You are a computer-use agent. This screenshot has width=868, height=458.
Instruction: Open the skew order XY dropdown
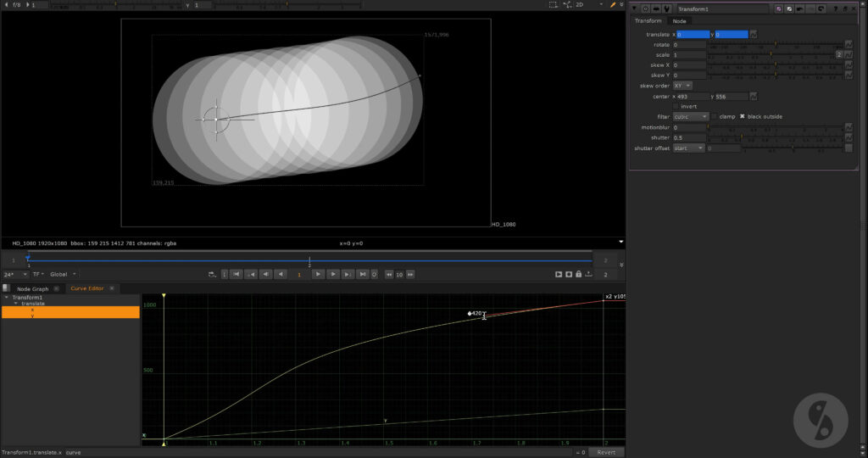[682, 86]
